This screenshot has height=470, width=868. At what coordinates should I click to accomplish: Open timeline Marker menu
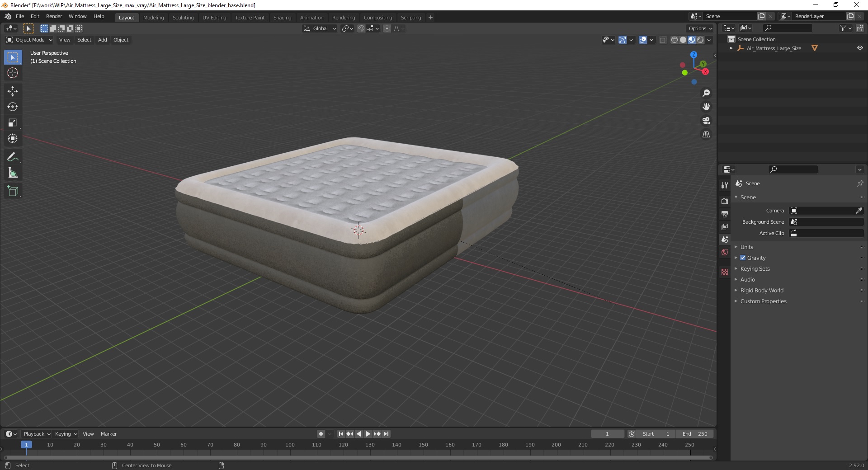point(108,434)
